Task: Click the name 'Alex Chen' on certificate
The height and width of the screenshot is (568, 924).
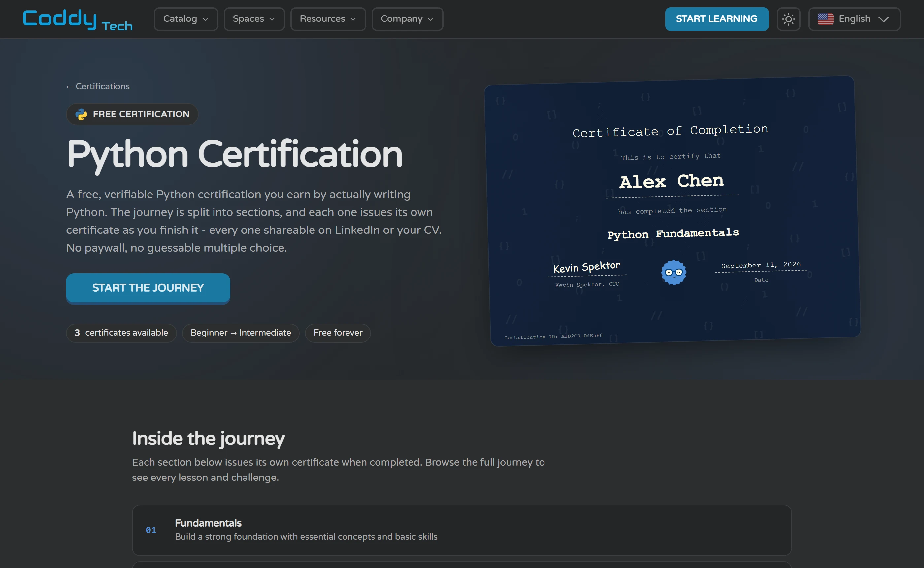Action: (672, 181)
